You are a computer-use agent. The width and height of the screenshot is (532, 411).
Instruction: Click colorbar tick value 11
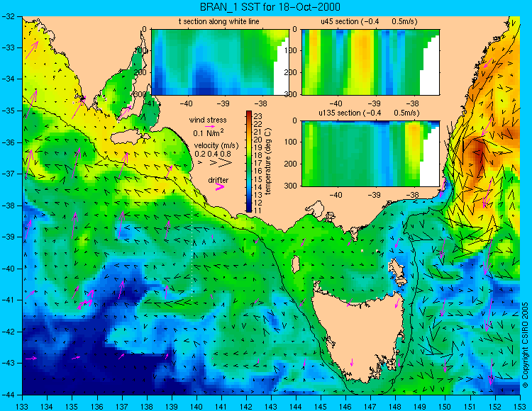pos(258,210)
